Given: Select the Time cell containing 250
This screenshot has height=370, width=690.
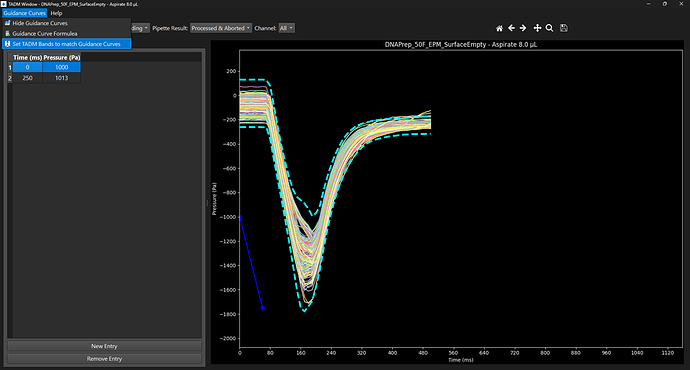Looking at the screenshot, I should coord(27,78).
